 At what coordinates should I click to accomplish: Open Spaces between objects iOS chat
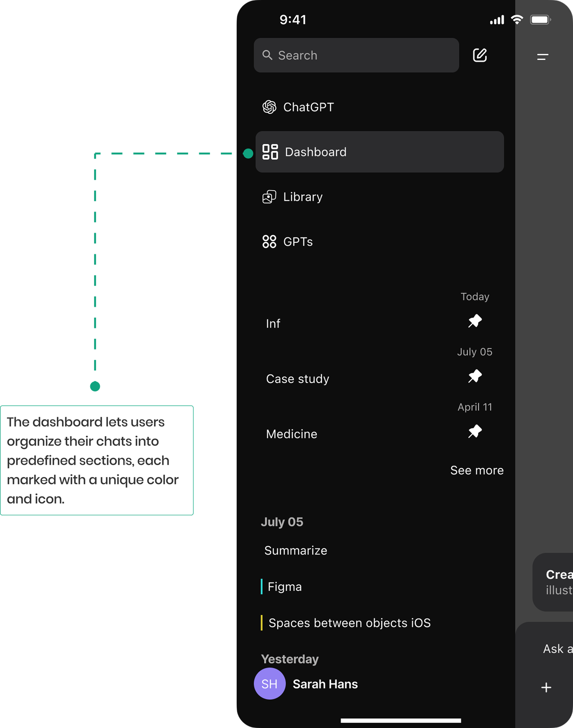[349, 623]
